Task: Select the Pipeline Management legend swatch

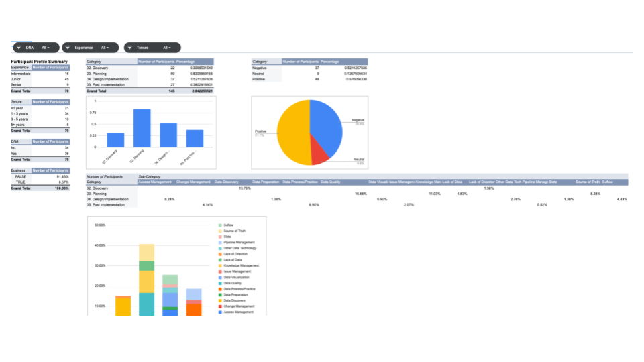Action: pos(220,243)
